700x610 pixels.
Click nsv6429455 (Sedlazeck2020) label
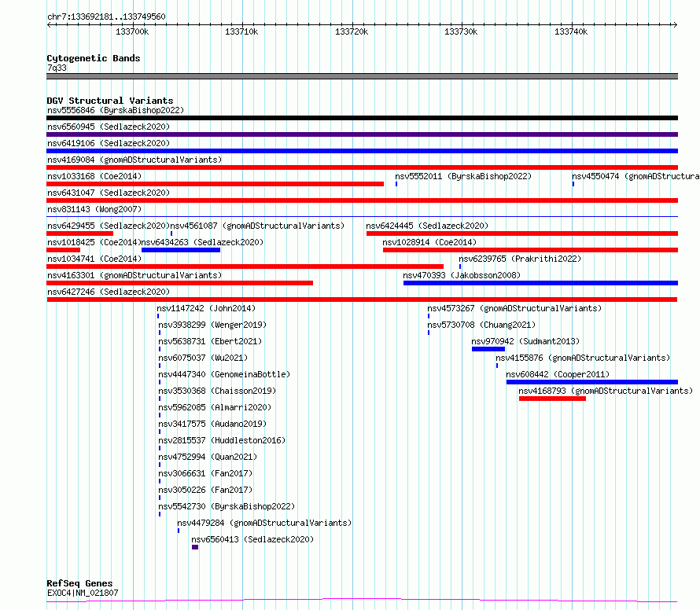[109, 226]
